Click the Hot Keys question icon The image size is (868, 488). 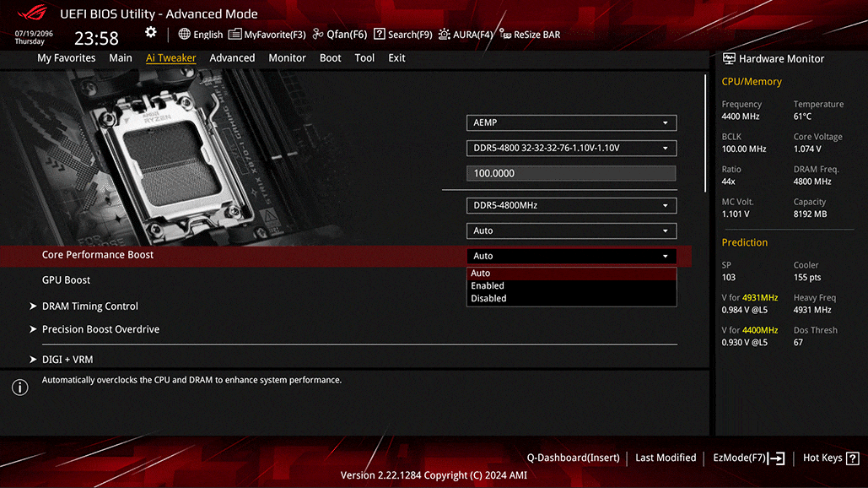click(x=853, y=458)
